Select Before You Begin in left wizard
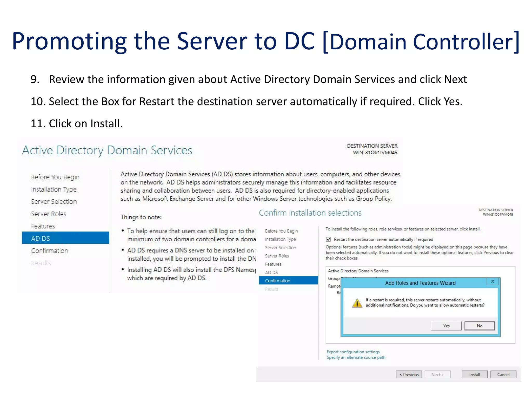 click(x=55, y=177)
